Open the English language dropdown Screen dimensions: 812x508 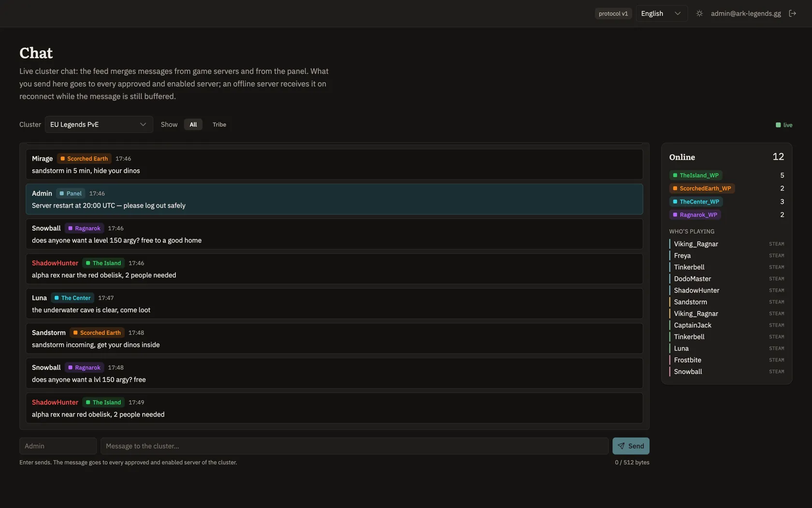(661, 14)
